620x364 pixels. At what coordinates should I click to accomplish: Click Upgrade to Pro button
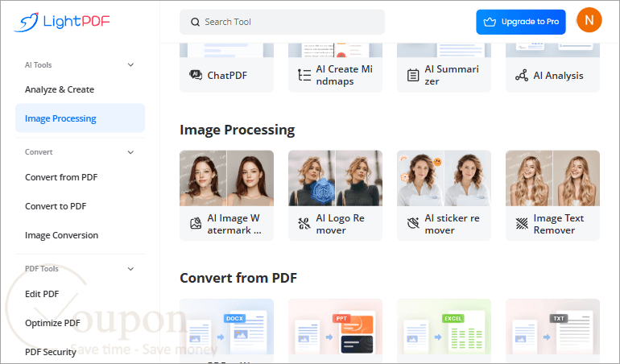click(x=521, y=22)
